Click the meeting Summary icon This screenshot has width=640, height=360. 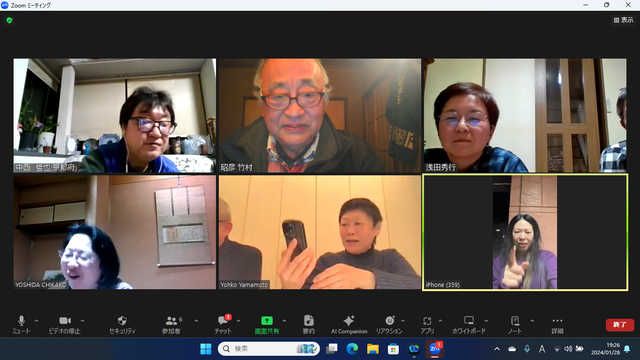pos(309,325)
